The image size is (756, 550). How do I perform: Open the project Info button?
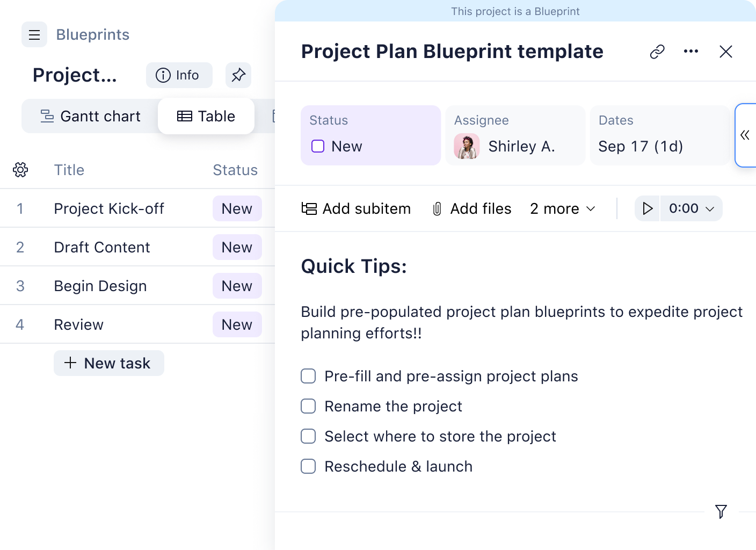click(179, 75)
